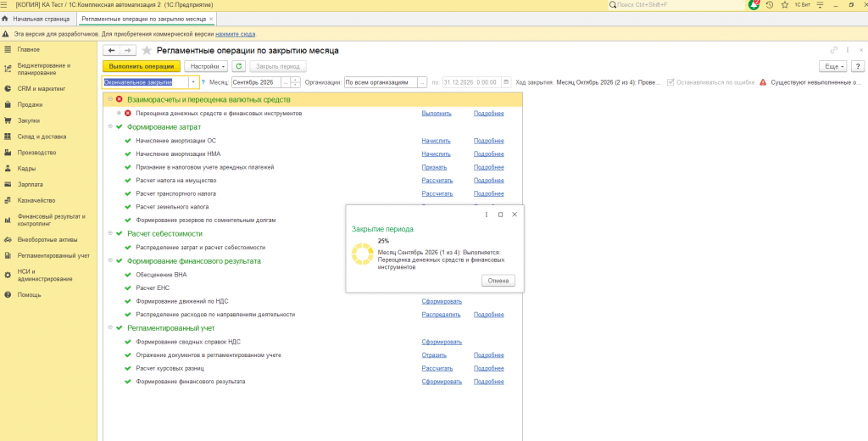The height and width of the screenshot is (441, 868).
Task: Open Окончательное закрытие dropdown arrow
Action: tap(194, 82)
